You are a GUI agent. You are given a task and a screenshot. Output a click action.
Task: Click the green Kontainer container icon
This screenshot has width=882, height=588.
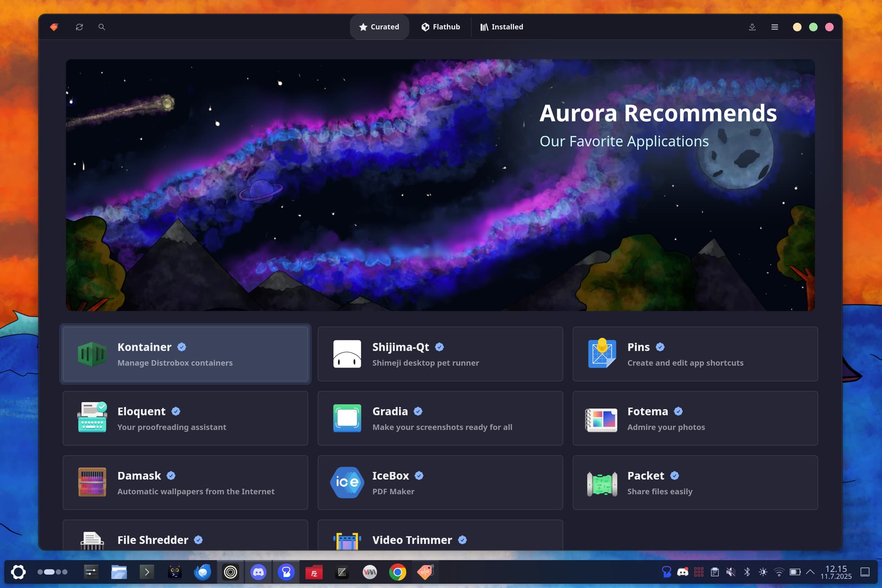(92, 354)
